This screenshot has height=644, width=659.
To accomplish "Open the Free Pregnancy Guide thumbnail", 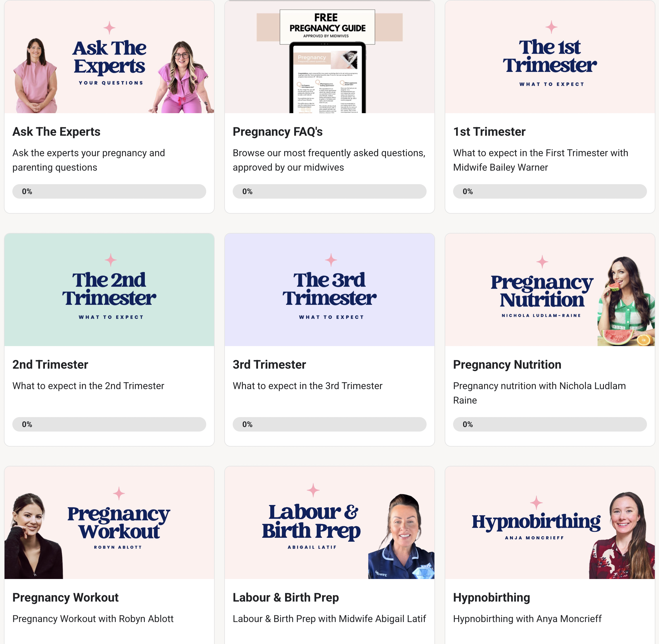I will click(x=329, y=57).
